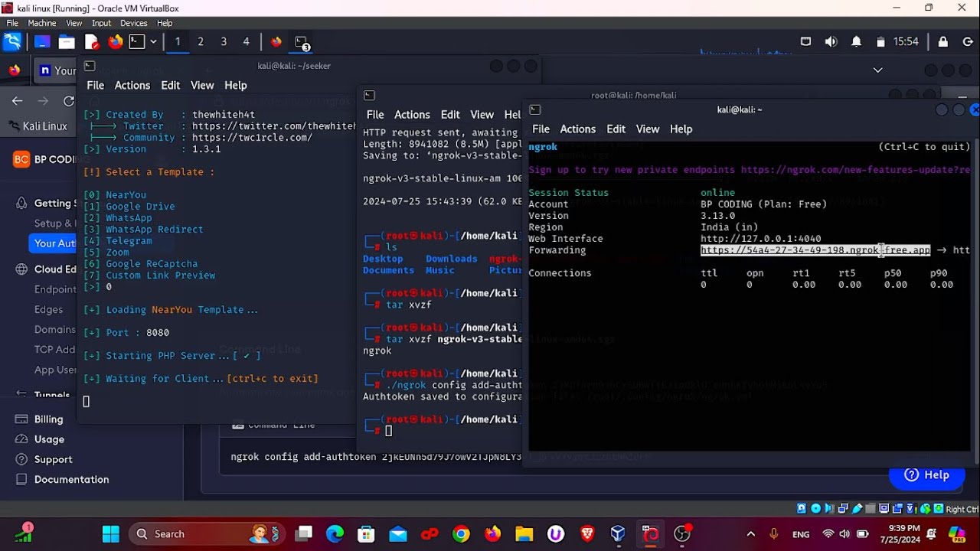The width and height of the screenshot is (980, 551).
Task: Lock the Kali screen with the padlock icon
Action: click(x=943, y=41)
